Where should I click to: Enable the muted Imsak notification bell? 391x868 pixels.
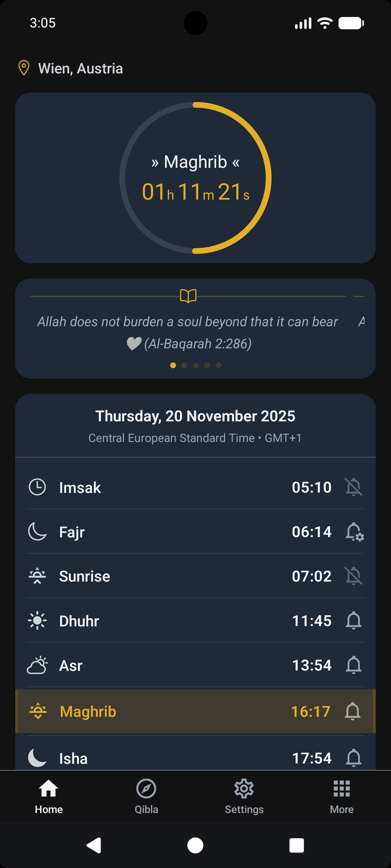(x=353, y=487)
